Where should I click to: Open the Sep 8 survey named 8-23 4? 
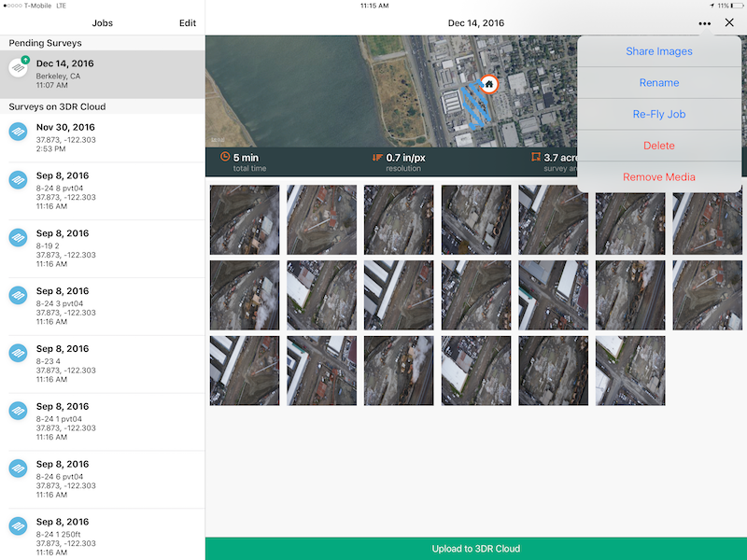click(x=103, y=364)
